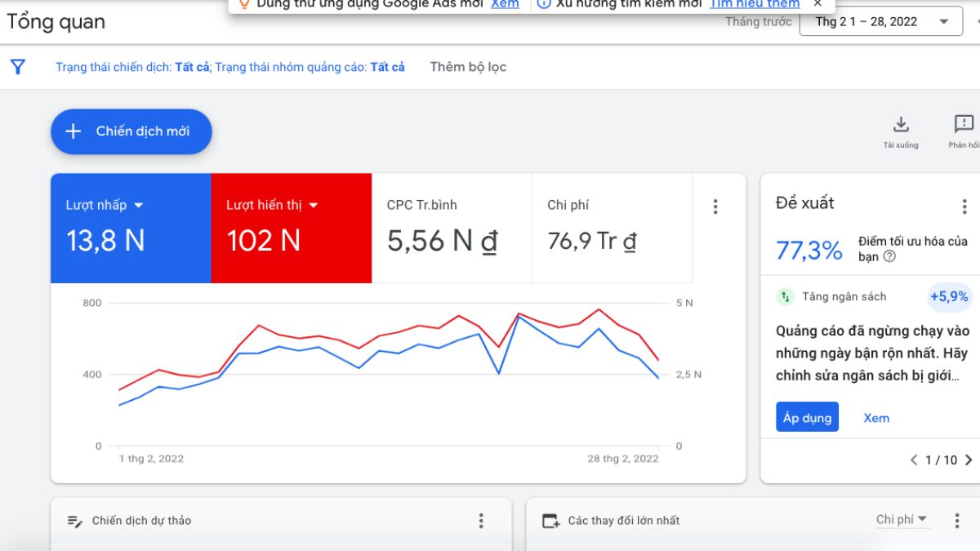Click the blue filter funnel icon

pyautogui.click(x=17, y=67)
